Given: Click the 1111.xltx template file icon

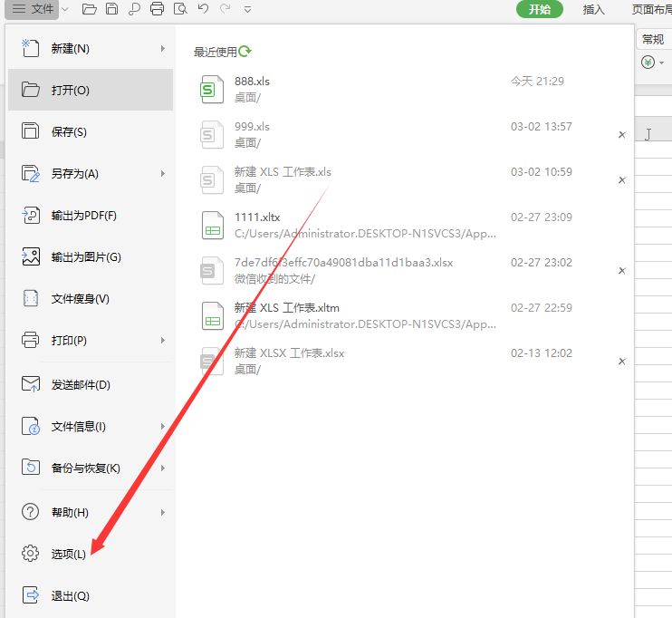Looking at the screenshot, I should tap(213, 225).
